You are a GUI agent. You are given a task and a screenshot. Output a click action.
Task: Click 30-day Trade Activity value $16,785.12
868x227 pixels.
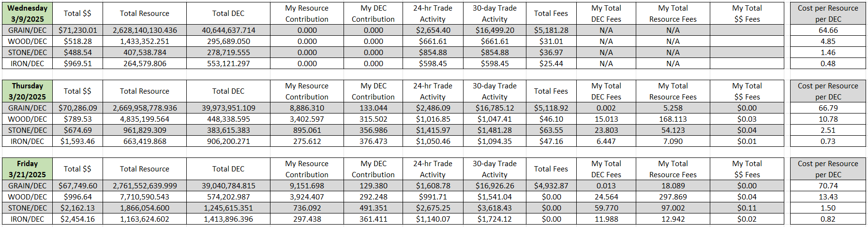(x=494, y=108)
